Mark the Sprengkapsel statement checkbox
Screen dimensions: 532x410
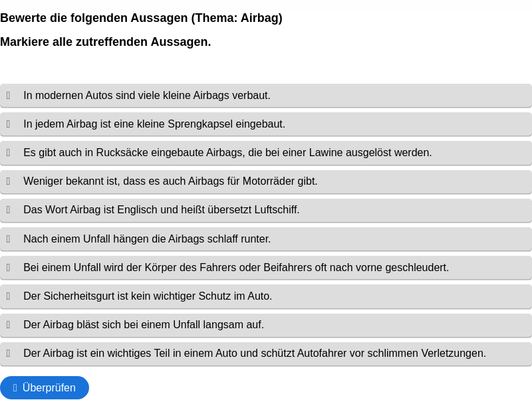(8, 124)
